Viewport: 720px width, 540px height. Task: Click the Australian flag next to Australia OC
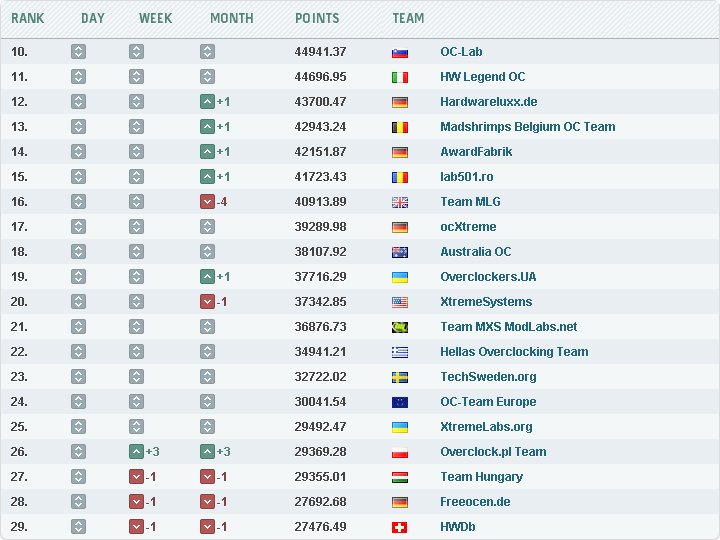pyautogui.click(x=400, y=252)
